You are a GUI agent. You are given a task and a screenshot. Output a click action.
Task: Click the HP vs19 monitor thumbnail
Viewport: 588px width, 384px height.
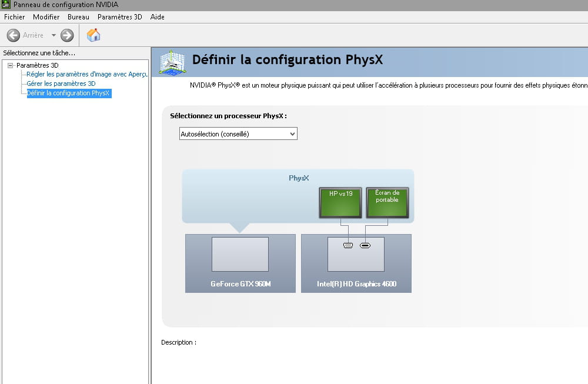coord(340,202)
